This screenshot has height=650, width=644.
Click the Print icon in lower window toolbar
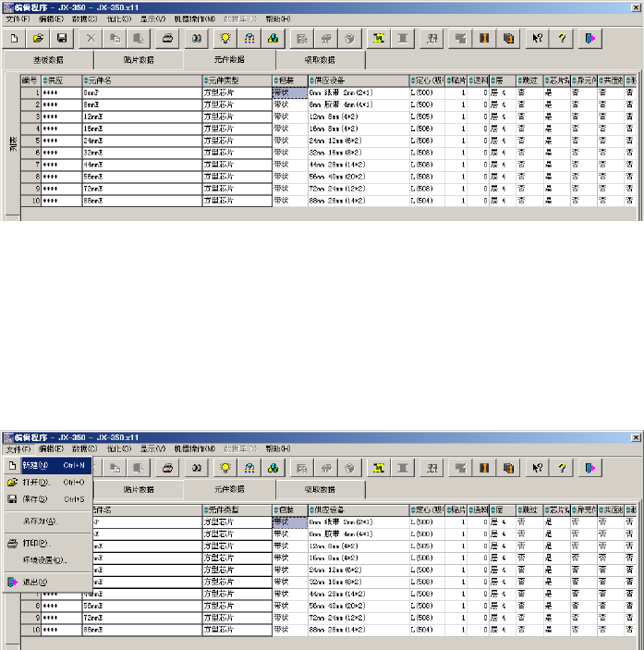point(167,468)
